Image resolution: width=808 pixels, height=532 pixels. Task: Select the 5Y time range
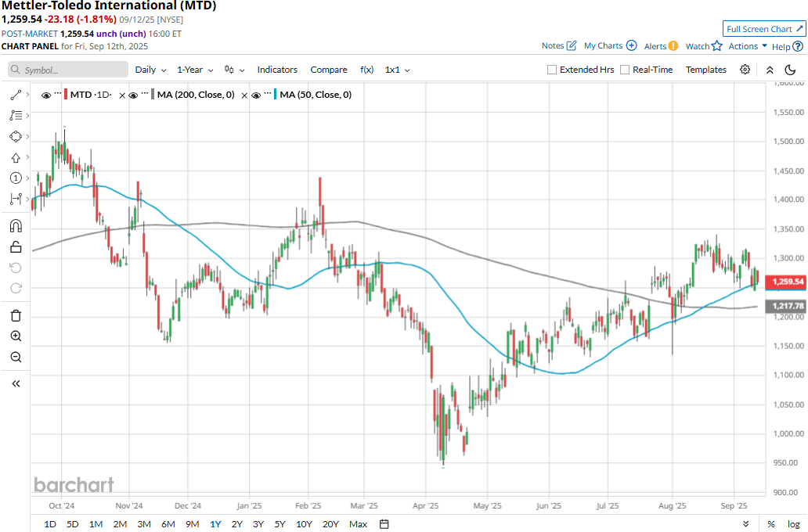(x=280, y=523)
